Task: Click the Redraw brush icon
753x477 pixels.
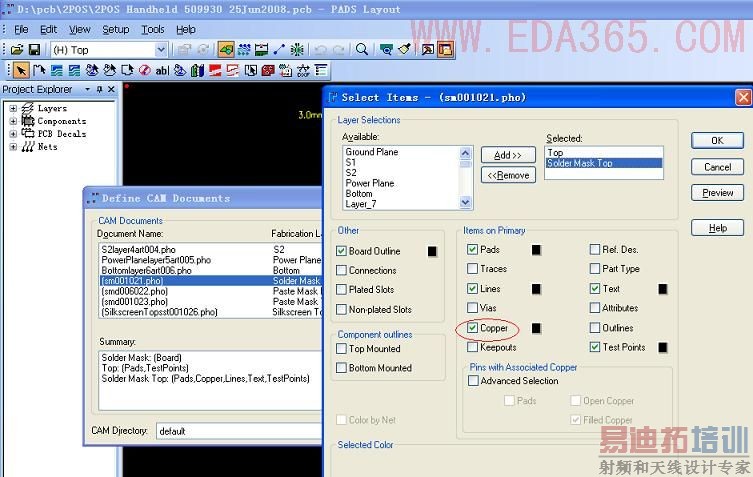Action: click(404, 49)
